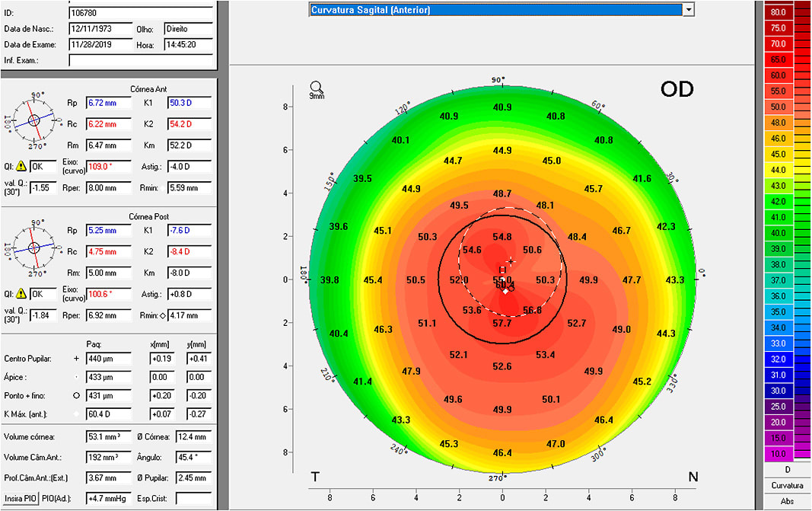
Task: Click the posterior Astig. value +0.8 D
Action: coord(189,295)
